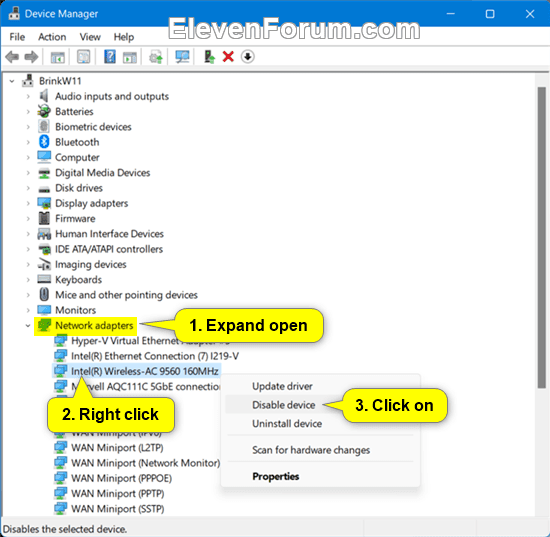The image size is (550, 537).
Task: Open Properties toolbar icon
Action: click(x=83, y=56)
